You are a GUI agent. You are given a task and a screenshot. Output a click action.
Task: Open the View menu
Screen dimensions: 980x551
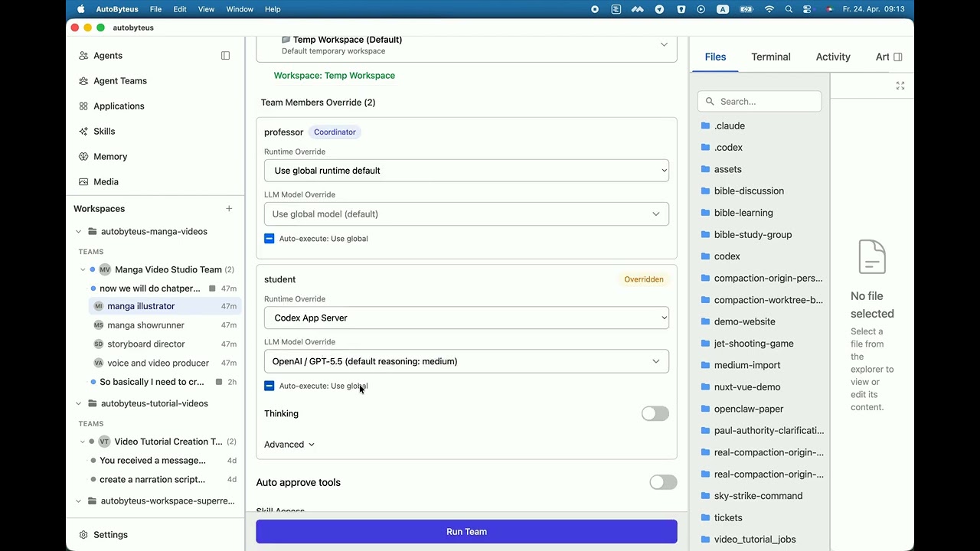(206, 9)
